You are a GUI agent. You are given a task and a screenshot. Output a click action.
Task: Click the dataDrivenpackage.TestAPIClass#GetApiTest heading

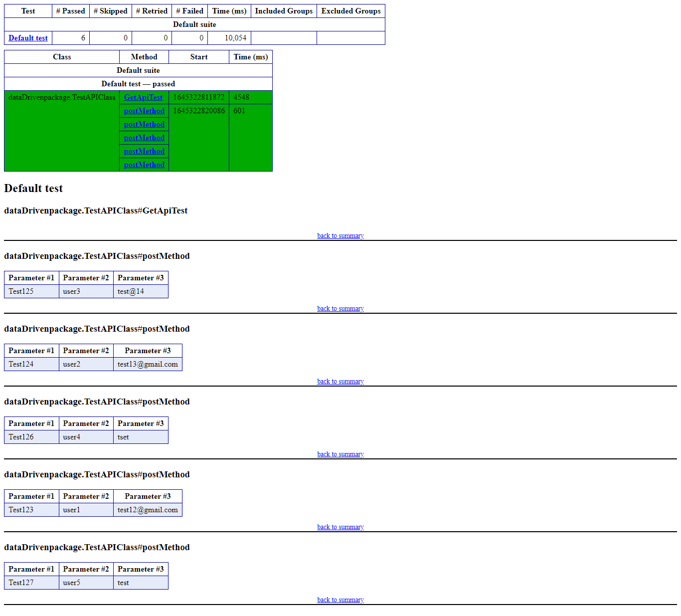[x=96, y=210]
